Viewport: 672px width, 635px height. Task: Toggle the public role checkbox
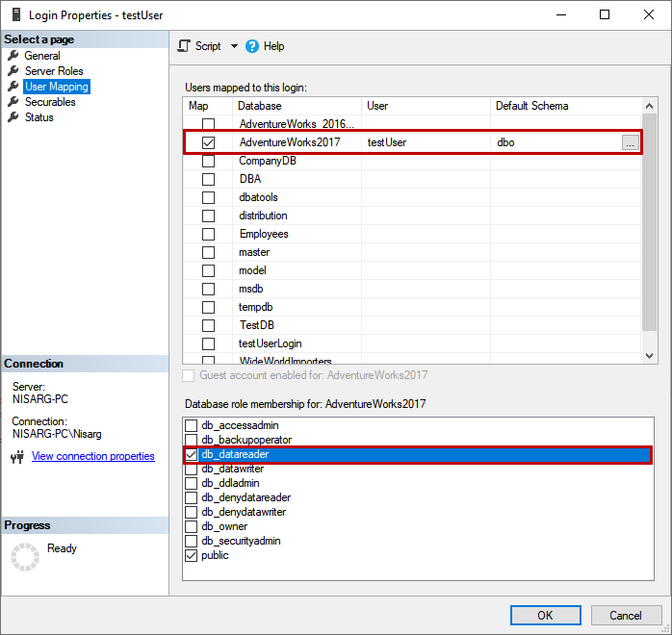192,555
